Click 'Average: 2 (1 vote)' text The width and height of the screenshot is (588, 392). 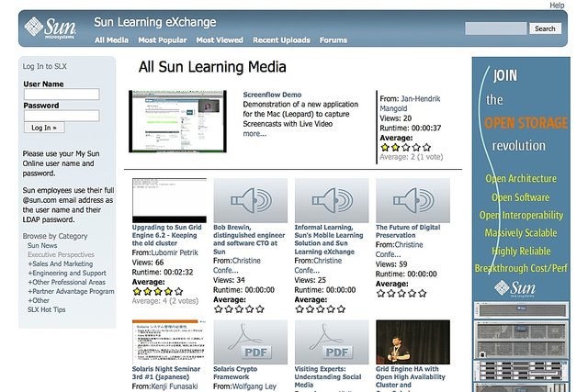[x=412, y=157]
